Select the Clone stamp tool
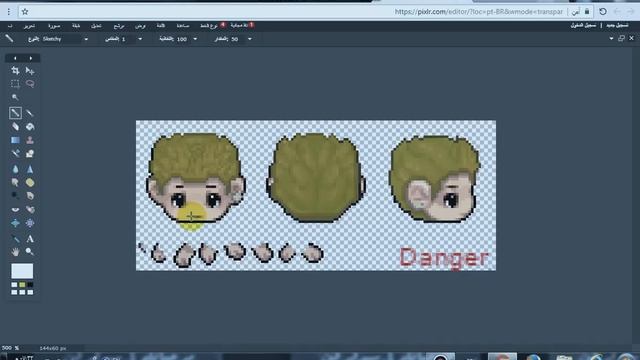This screenshot has width=640, height=360. [x=30, y=140]
